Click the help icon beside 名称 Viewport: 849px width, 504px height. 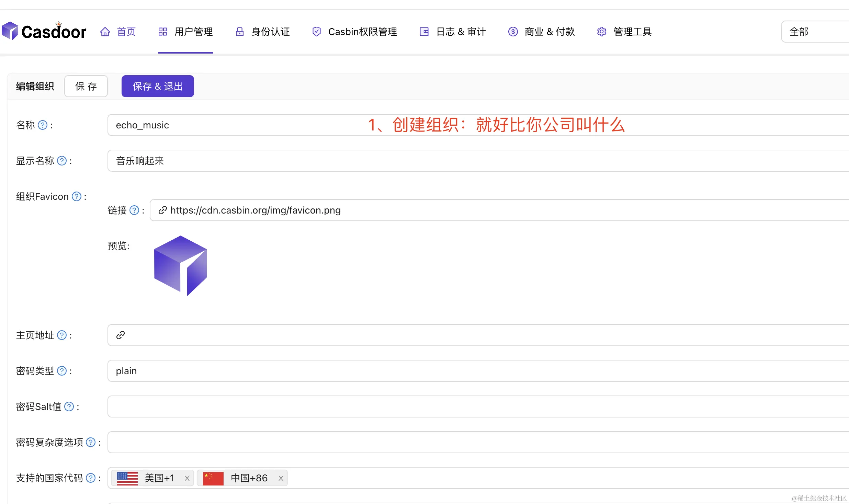[43, 125]
